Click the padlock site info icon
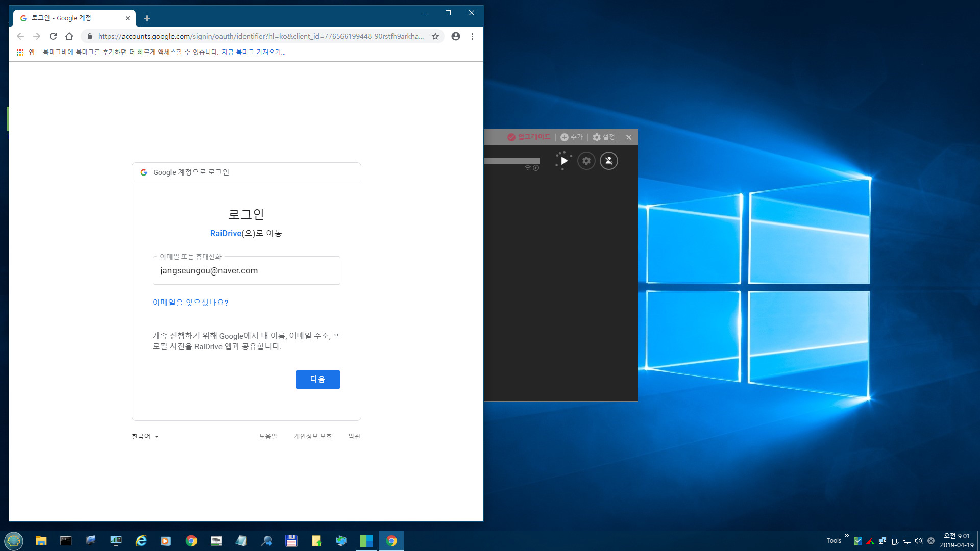 pyautogui.click(x=90, y=36)
